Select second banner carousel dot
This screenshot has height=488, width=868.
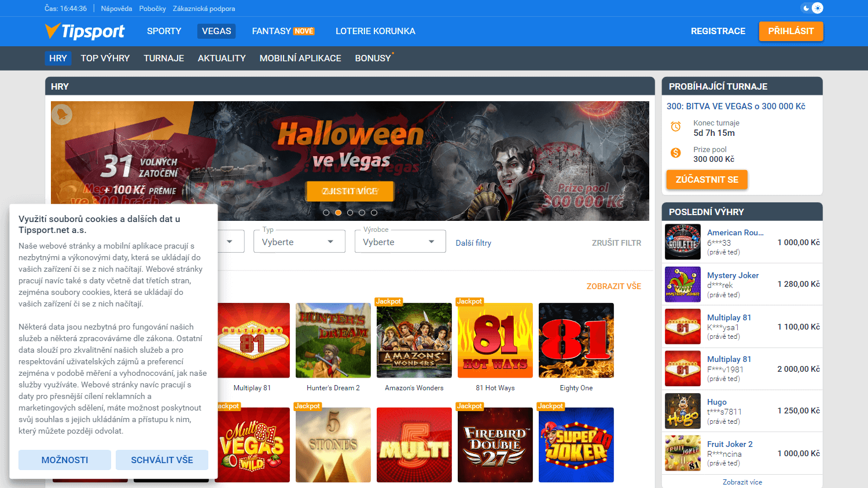[338, 213]
